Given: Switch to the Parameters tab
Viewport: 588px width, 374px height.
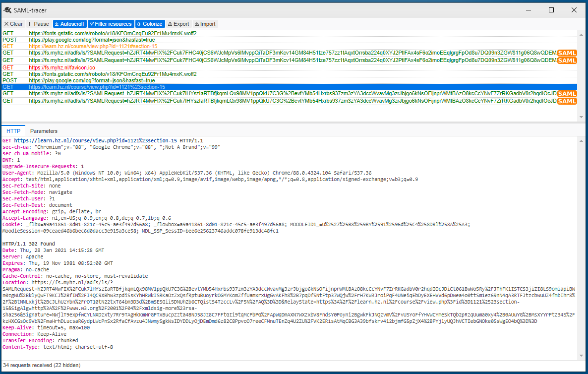Looking at the screenshot, I should tap(44, 131).
